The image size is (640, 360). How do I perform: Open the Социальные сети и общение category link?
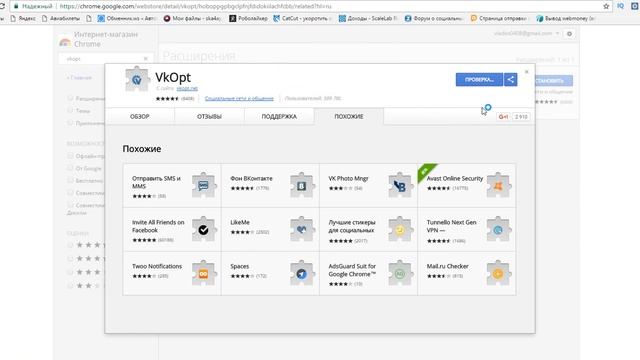[239, 98]
